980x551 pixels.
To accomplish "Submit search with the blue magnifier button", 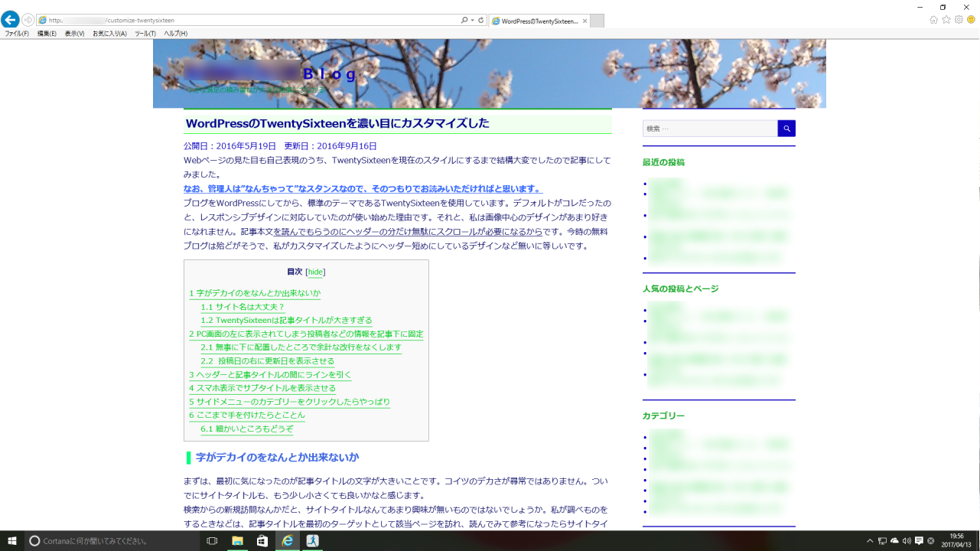I will [786, 129].
